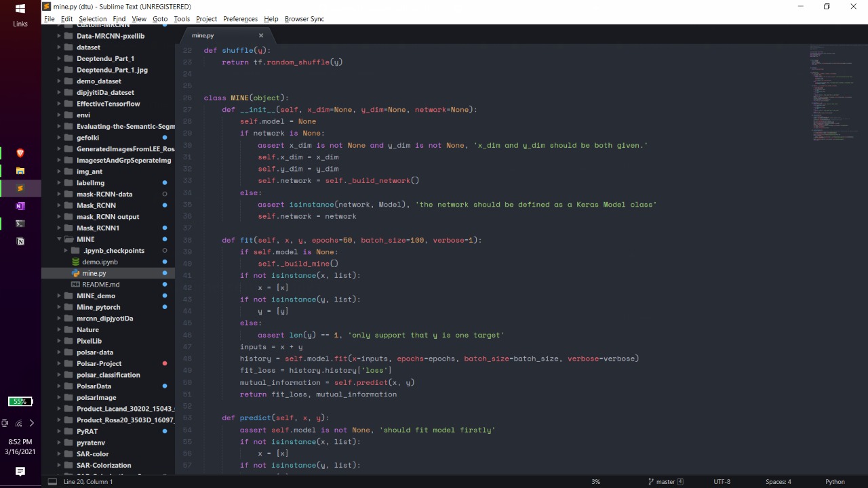Click the 3% indicator in status bar
The height and width of the screenshot is (488, 868).
click(595, 482)
